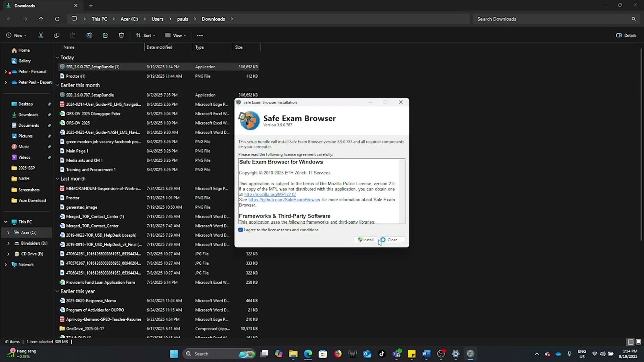Collapse the Earlier this month group

(x=57, y=85)
